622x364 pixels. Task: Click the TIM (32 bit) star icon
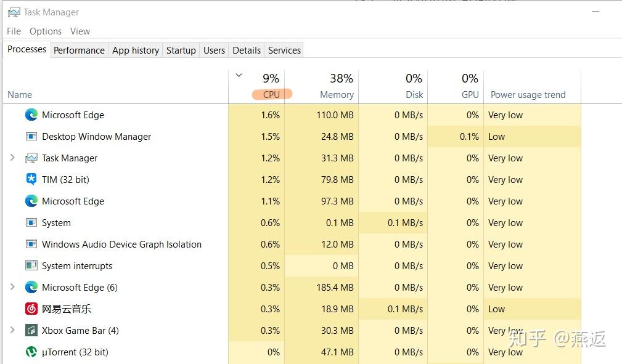pos(31,179)
